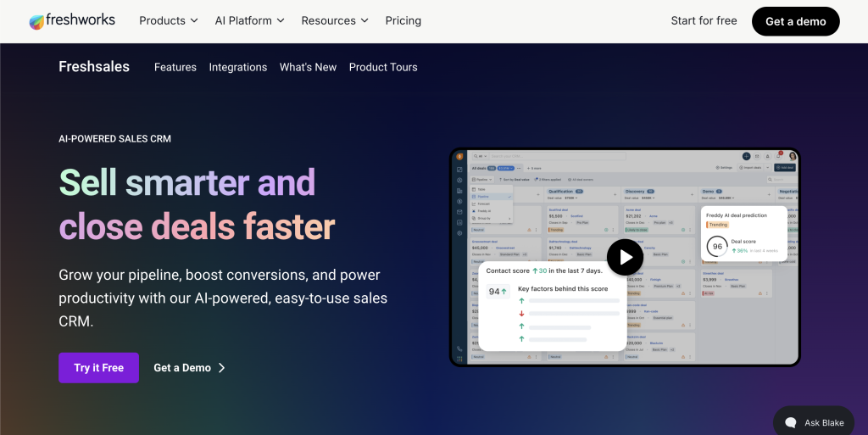
Task: Click the Freshworks logo
Action: [x=72, y=21]
